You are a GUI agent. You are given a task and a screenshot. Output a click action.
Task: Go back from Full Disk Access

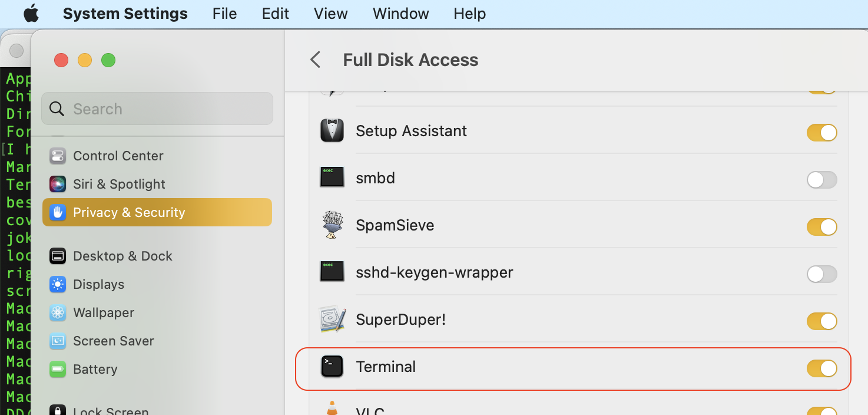(315, 60)
